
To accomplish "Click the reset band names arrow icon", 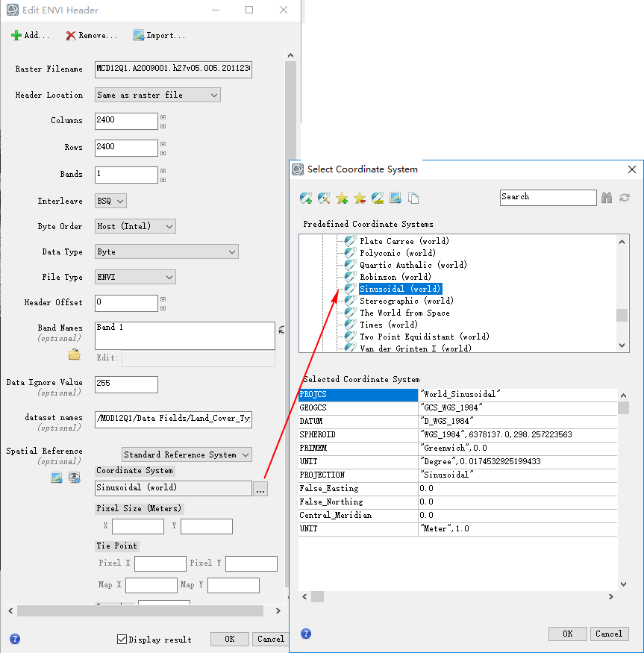I will [281, 330].
